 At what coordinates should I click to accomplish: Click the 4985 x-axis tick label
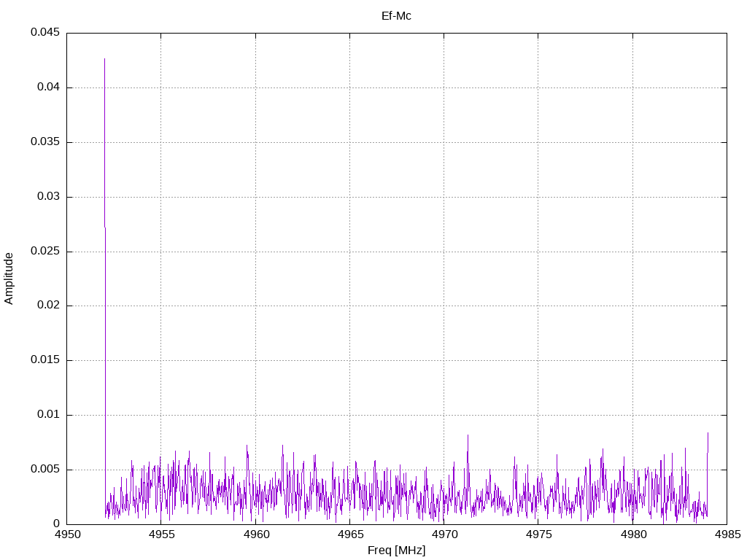coord(727,535)
